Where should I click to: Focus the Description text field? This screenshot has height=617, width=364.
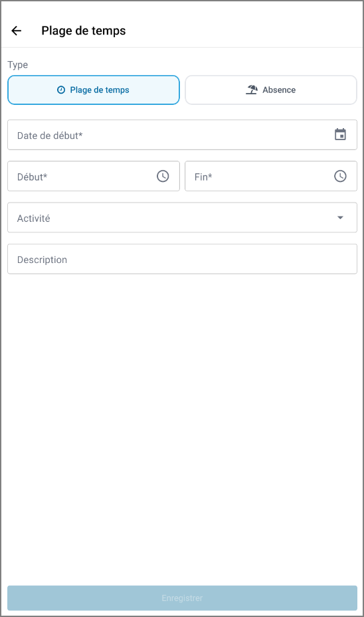182,259
